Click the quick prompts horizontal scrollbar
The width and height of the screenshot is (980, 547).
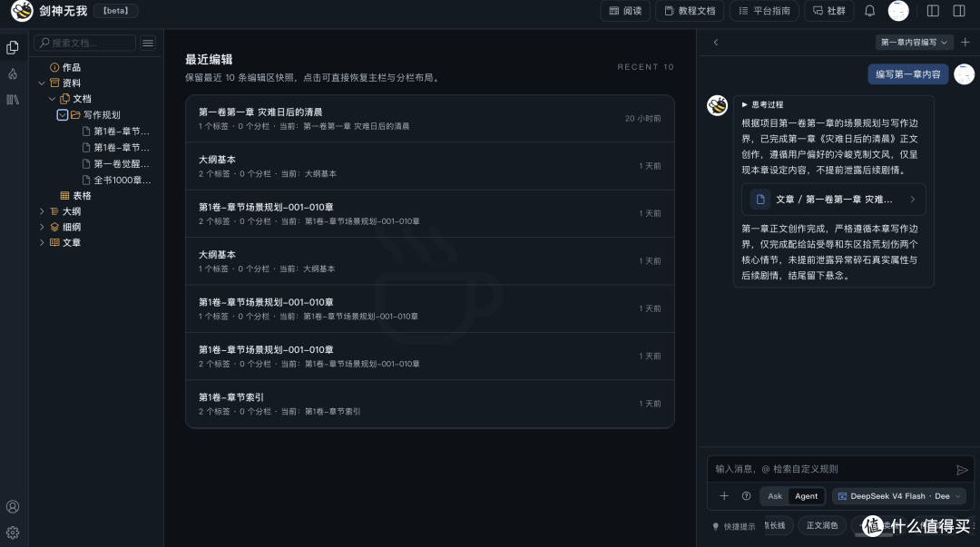872,536
